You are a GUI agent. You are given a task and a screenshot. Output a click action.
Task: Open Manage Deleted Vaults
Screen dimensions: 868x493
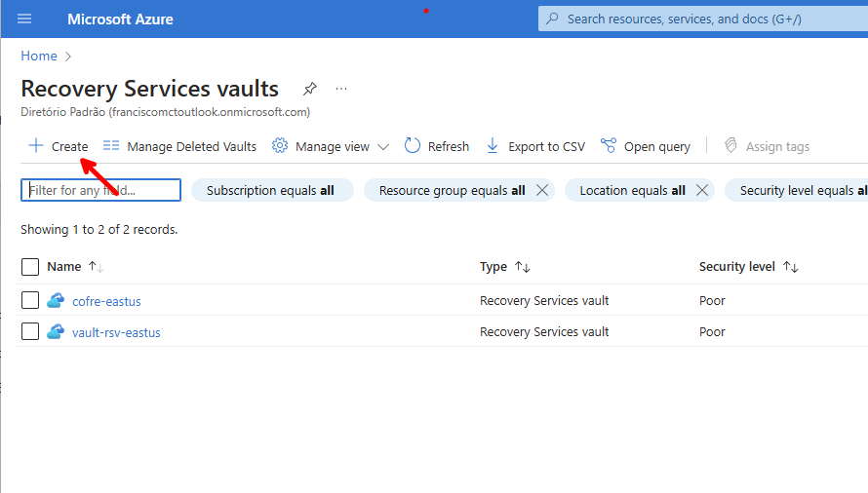pyautogui.click(x=179, y=146)
